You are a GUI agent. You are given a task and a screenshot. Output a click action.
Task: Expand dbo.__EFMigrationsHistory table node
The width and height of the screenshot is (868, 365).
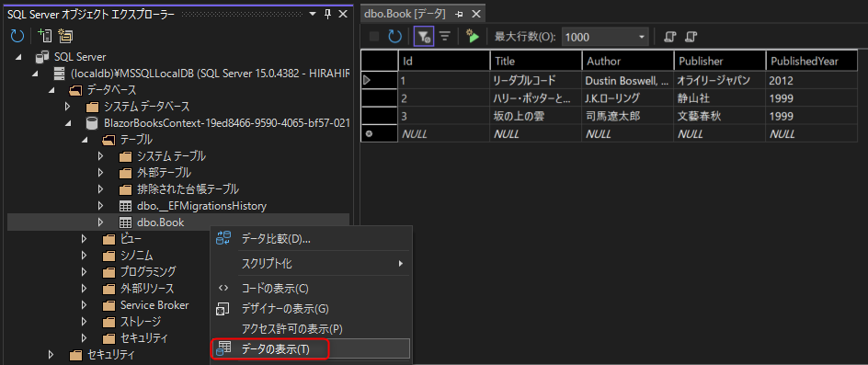coord(100,206)
